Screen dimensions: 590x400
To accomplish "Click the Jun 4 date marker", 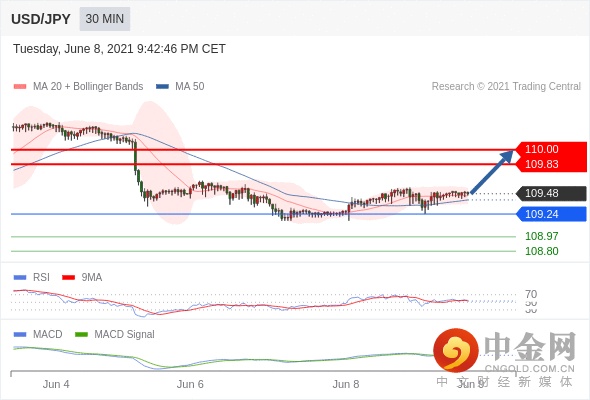I will (x=56, y=384).
